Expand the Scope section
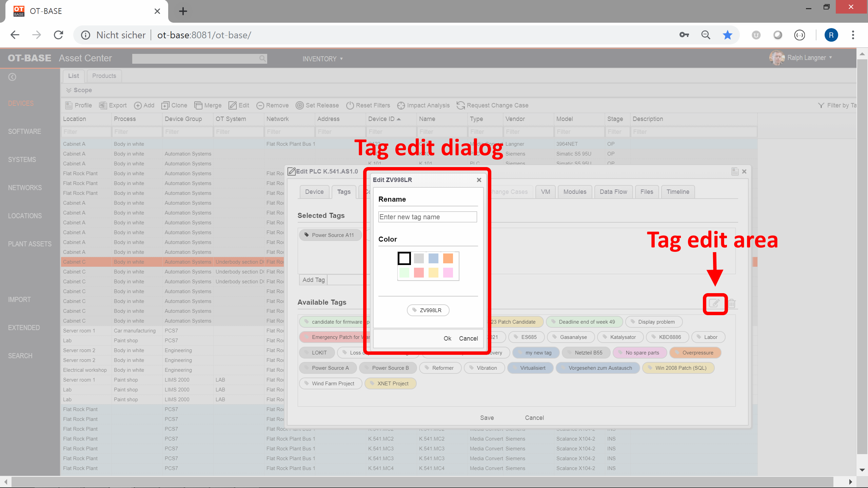868x488 pixels. tap(79, 90)
